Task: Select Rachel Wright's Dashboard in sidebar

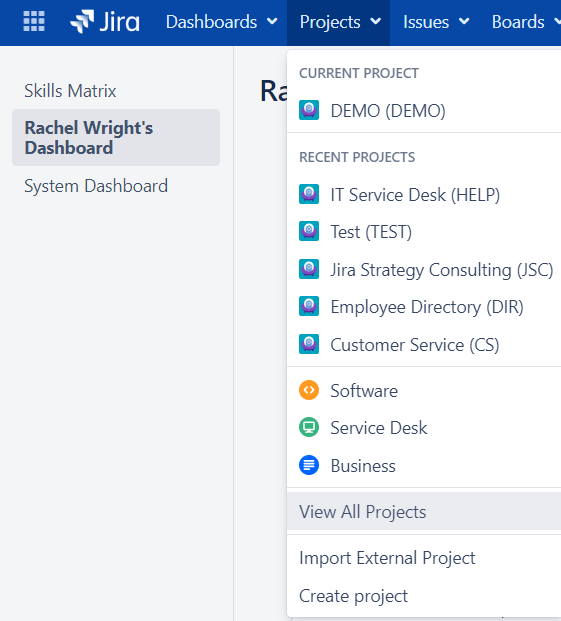Action: click(116, 137)
